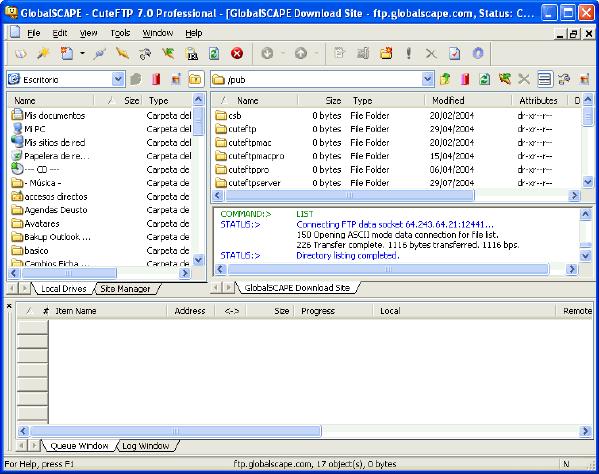
Task: Select the cuteftpmacpro folder
Action: coord(250,156)
